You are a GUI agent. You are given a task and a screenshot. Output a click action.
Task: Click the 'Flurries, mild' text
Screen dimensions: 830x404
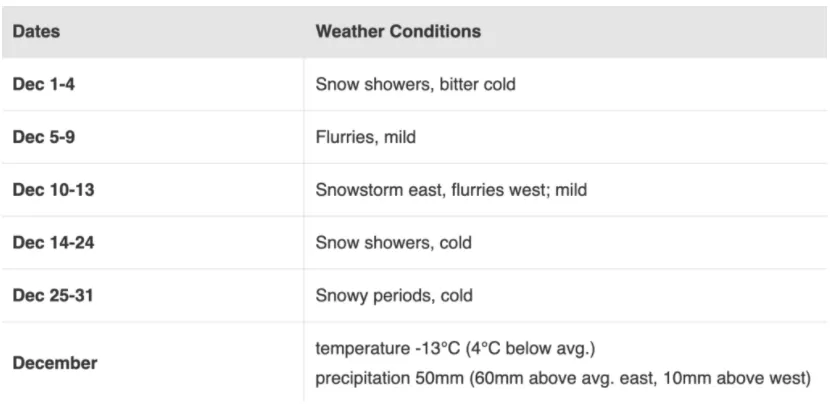click(x=366, y=137)
